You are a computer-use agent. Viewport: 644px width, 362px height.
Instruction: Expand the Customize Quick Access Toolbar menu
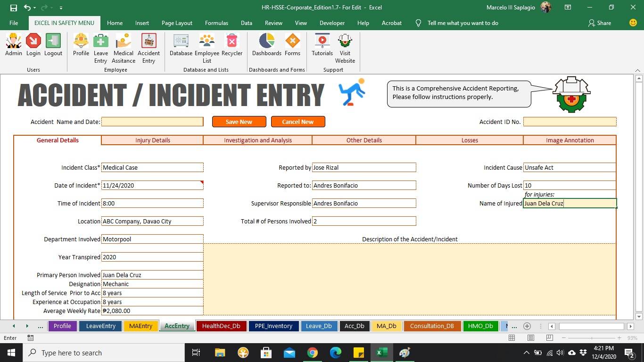pos(60,8)
